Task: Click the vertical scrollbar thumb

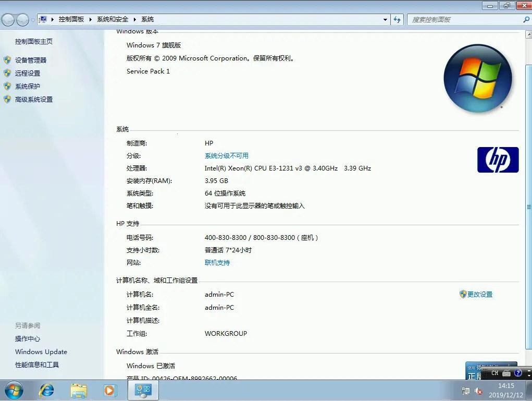Action: 528,206
